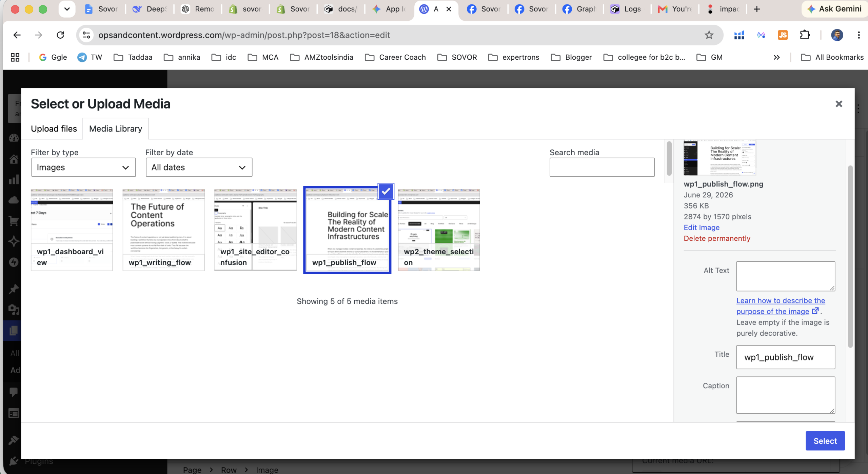Click the Alt Text field
This screenshot has width=868, height=474.
click(786, 276)
